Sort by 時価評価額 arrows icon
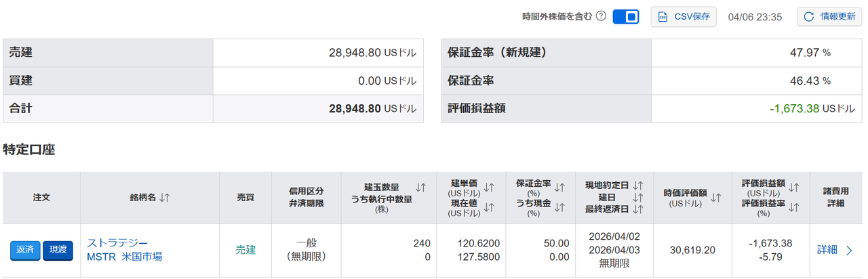 point(717,197)
